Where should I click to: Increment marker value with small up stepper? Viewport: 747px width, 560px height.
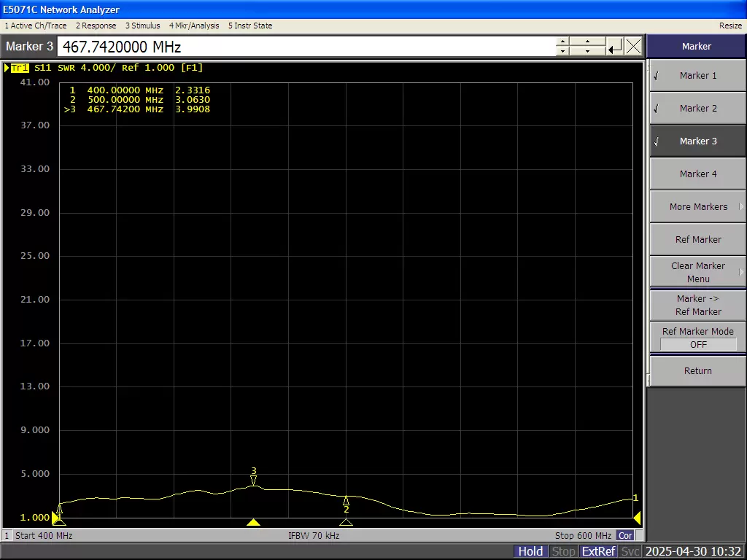(x=562, y=42)
